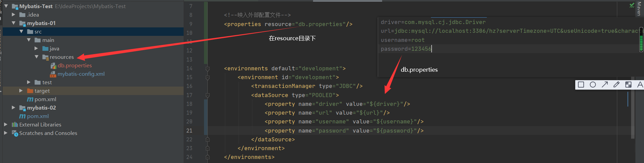Expand the .idea folder
Screen dimensions: 644x163
coord(14,15)
